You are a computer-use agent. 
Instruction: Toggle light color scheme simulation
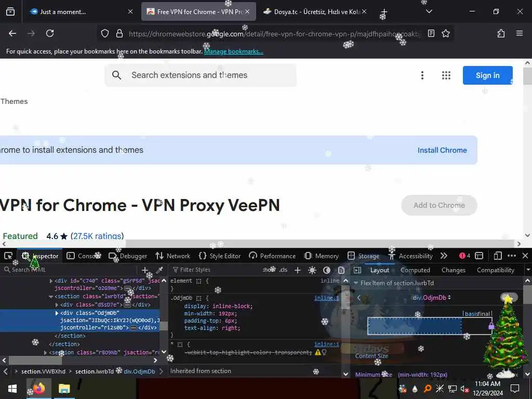click(312, 270)
